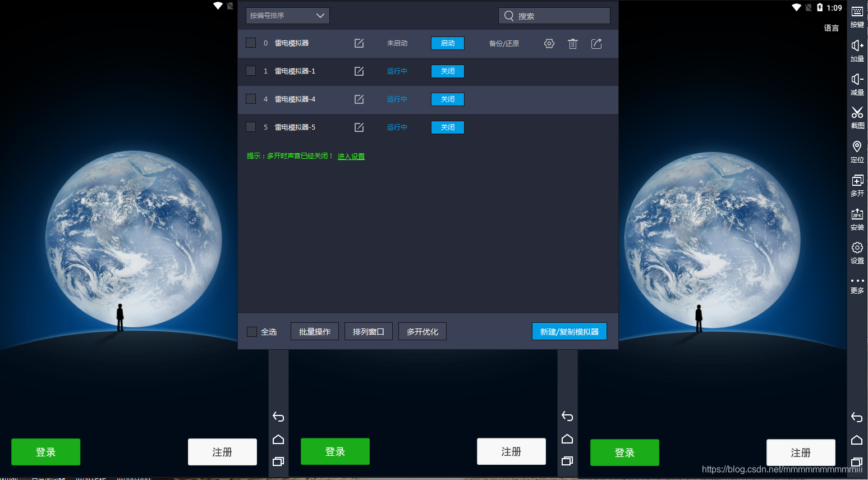Click 语言 language option in right emulator
This screenshot has height=480, width=868.
[x=832, y=28]
